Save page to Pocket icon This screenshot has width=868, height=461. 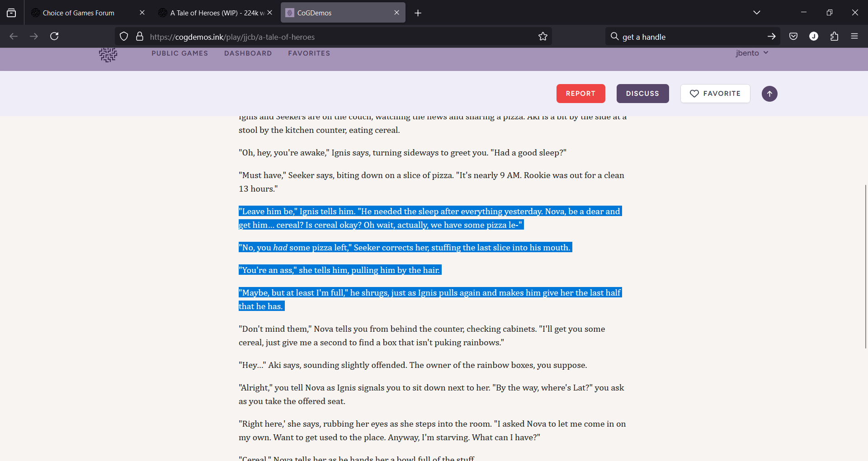[793, 37]
